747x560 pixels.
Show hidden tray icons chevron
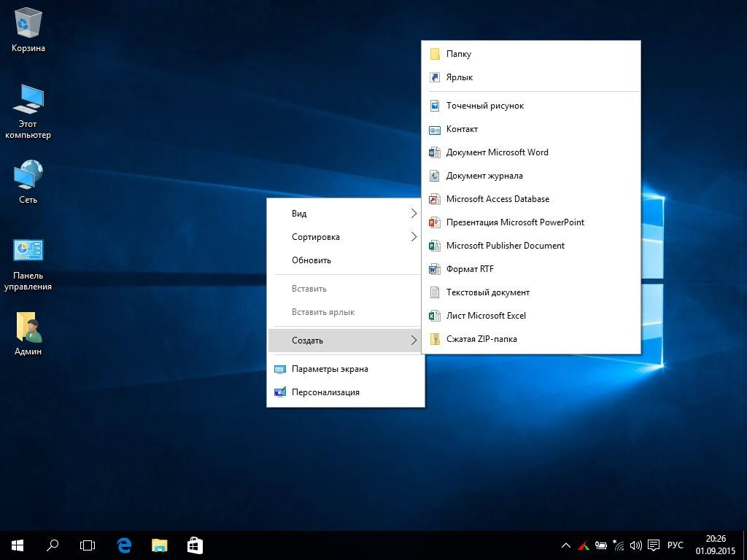[565, 545]
